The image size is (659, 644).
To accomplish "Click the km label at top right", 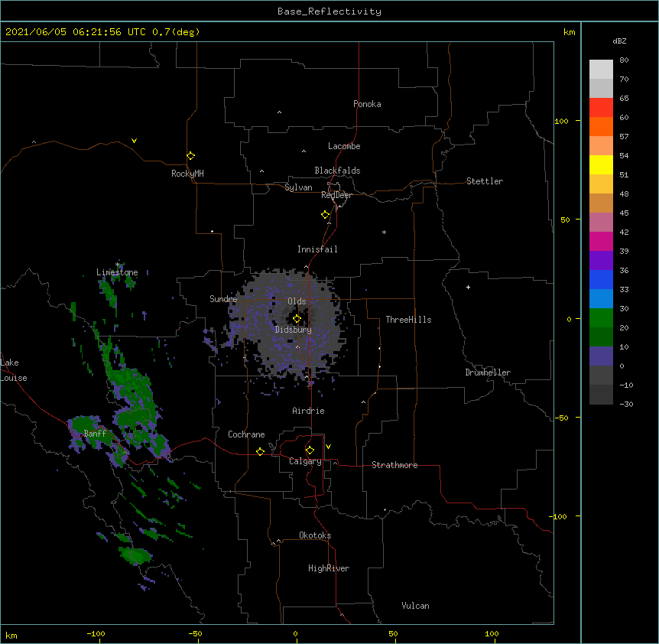I will [570, 32].
